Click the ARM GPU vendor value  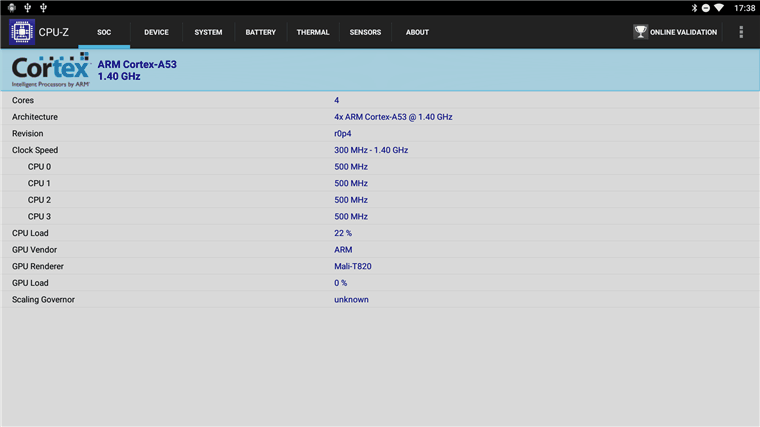click(x=343, y=250)
